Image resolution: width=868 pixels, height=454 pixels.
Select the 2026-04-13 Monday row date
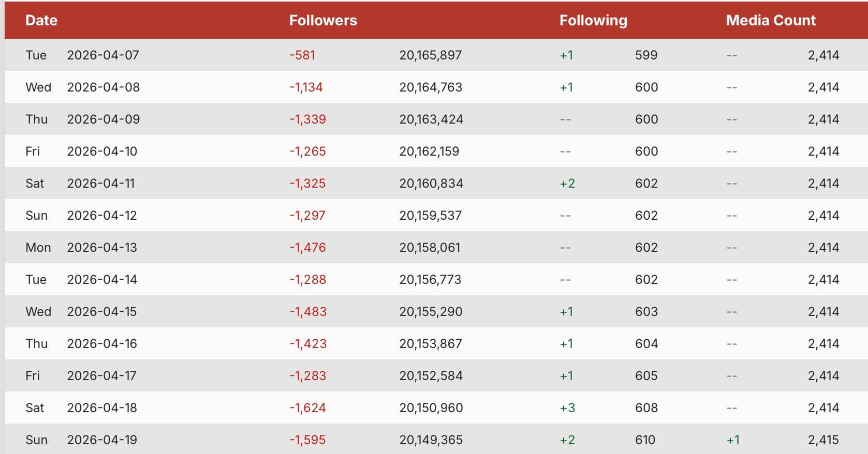tap(102, 248)
